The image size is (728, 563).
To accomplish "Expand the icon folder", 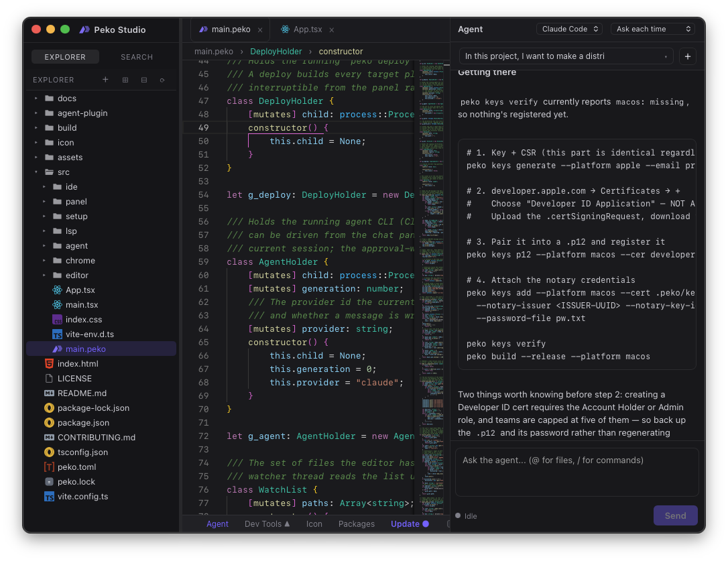I will click(36, 143).
